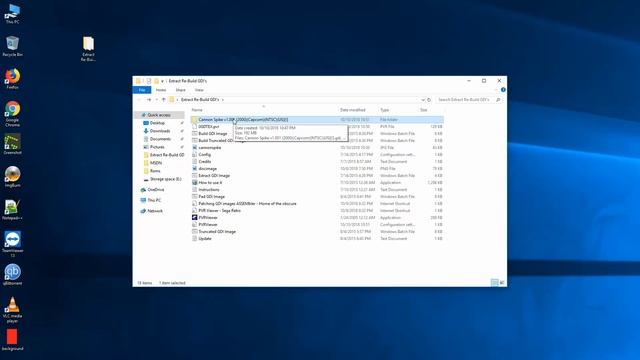The width and height of the screenshot is (640, 360).
Task: Sort by the Name column header
Action: [197, 110]
